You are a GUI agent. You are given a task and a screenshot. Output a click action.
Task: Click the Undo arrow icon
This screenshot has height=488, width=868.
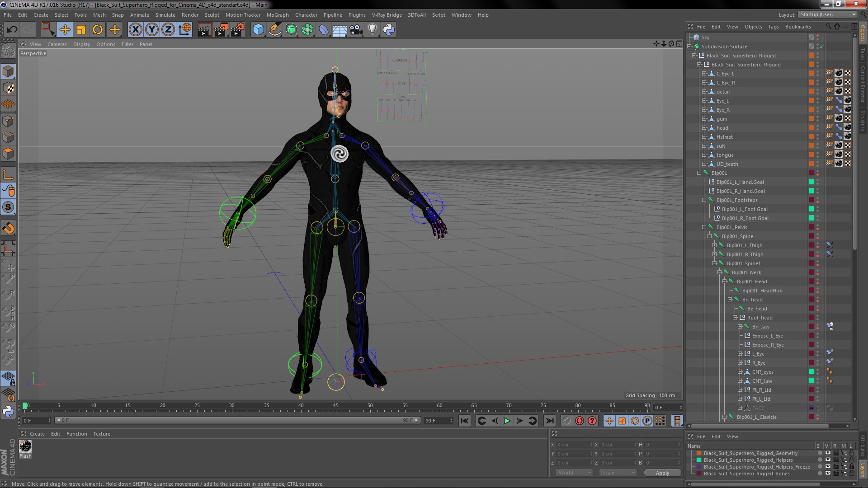coord(12,30)
